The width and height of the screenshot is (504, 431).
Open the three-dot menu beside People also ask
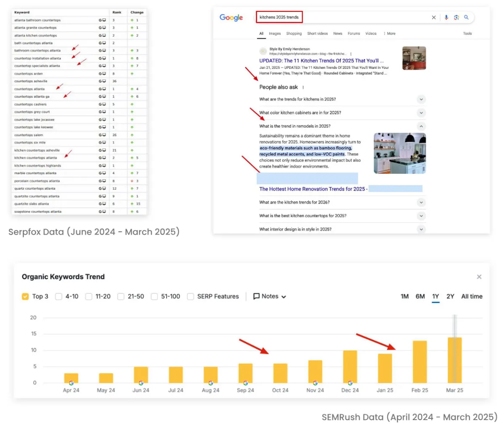[303, 87]
